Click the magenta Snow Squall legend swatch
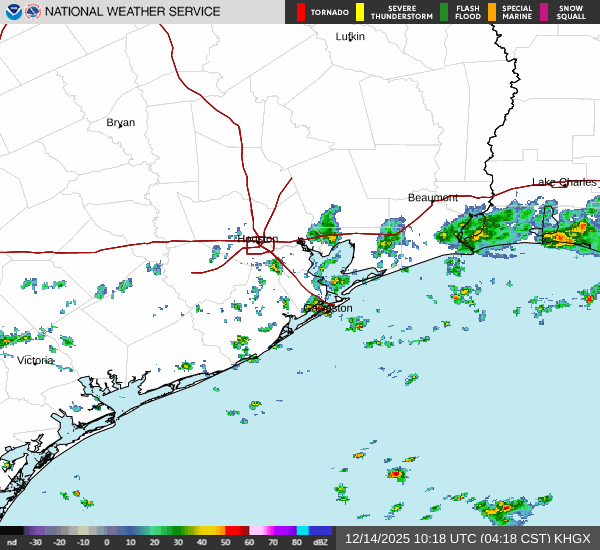Image resolution: width=600 pixels, height=550 pixels. [546, 12]
